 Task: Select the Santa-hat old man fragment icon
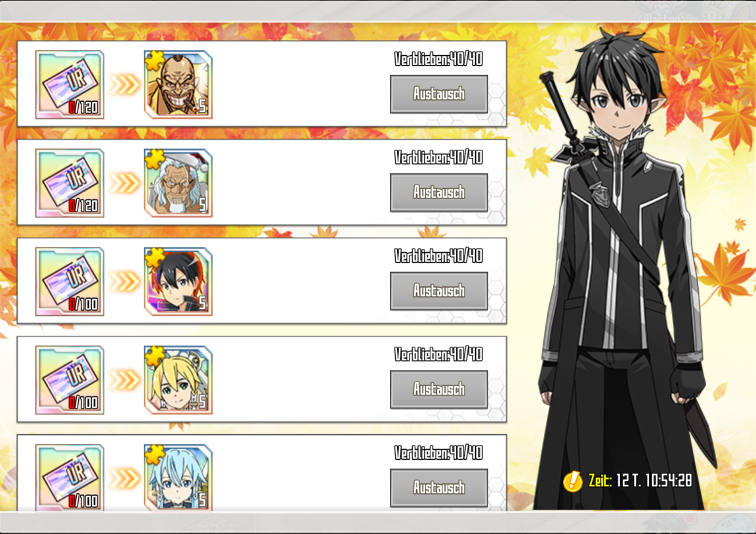coord(178,183)
